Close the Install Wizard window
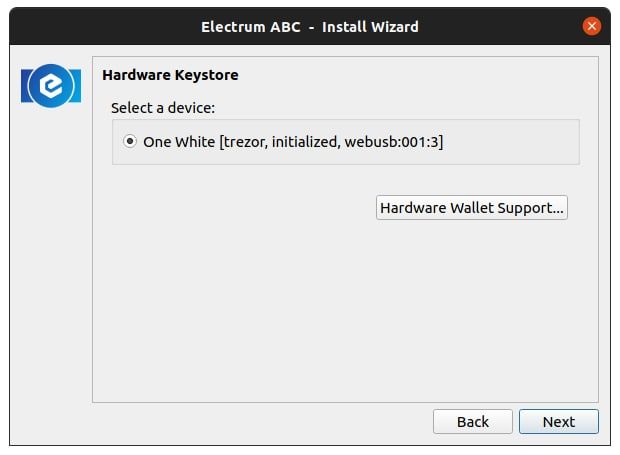The width and height of the screenshot is (620, 455). (592, 25)
